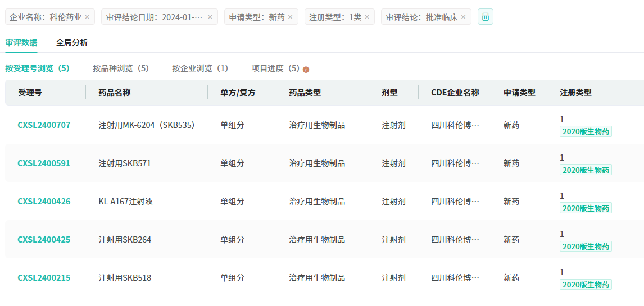Remove the 注册类型 1类 filter tag
Screen dimensions: 644x306
[367, 17]
